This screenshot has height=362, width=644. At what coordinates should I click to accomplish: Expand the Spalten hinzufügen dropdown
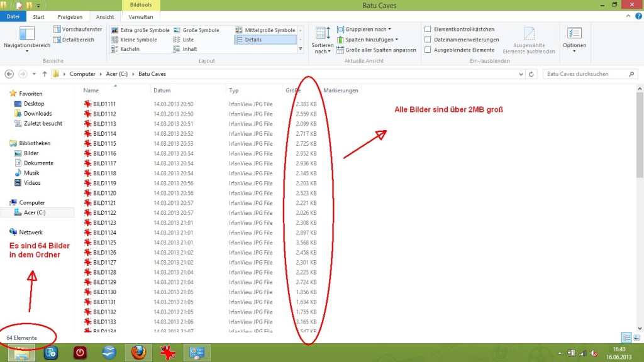tap(367, 40)
